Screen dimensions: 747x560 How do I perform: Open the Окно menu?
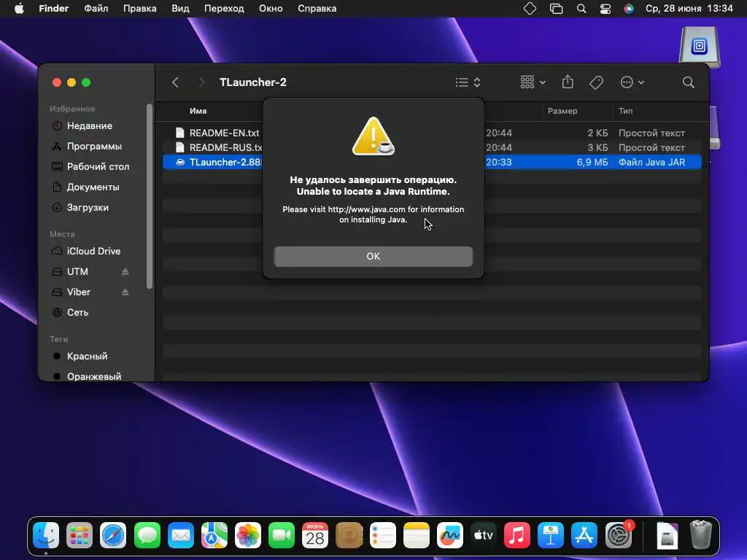pos(271,9)
